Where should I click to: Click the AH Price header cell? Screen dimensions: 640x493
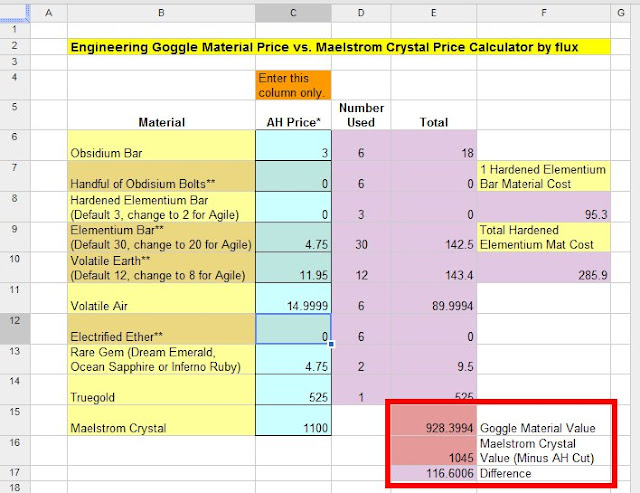click(293, 115)
